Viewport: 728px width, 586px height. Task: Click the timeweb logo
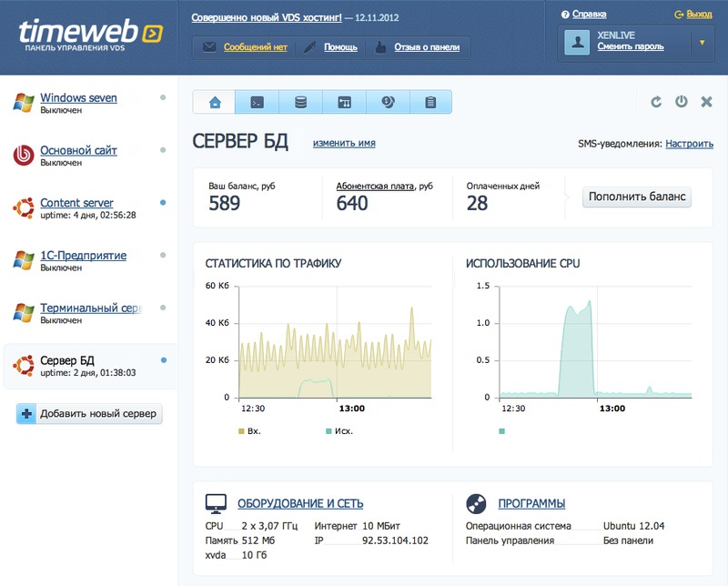tap(90, 35)
